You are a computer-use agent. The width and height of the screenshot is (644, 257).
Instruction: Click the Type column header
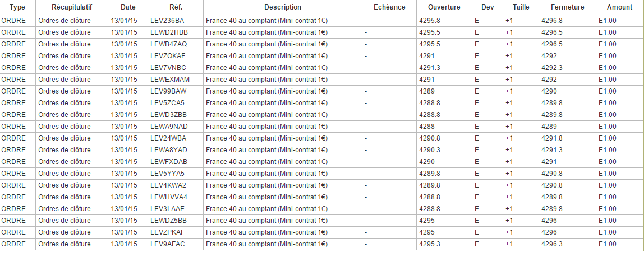17,7
